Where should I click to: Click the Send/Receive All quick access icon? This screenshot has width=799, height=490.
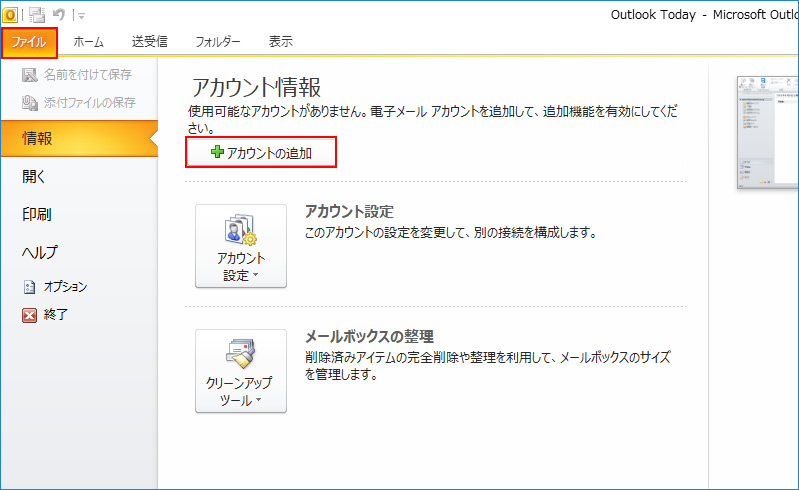tap(37, 15)
